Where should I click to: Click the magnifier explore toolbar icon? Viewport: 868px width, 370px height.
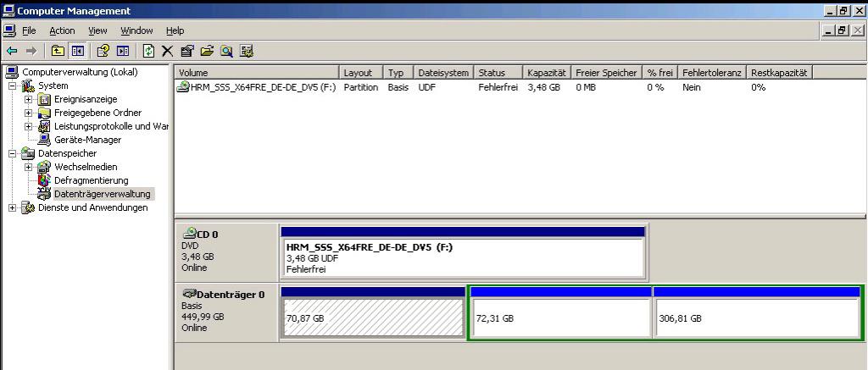point(226,52)
